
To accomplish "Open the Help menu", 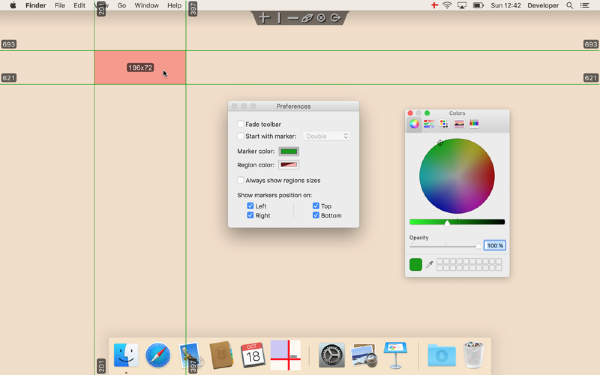I will 174,5.
